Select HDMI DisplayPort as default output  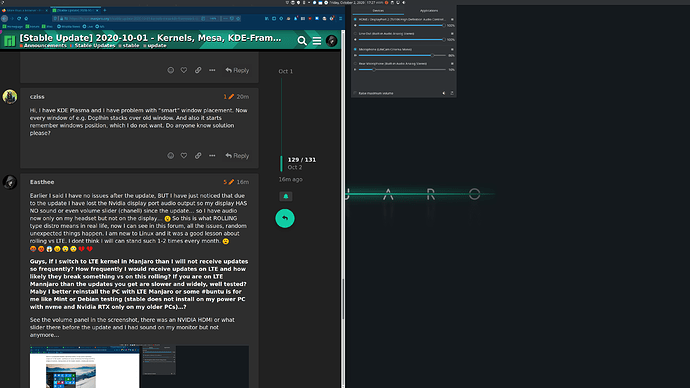(355, 19)
